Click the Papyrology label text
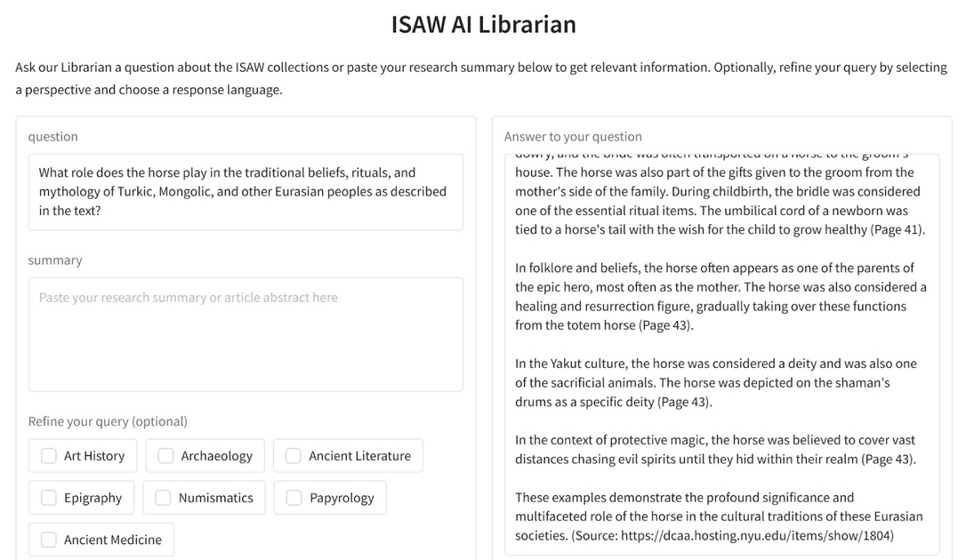The height and width of the screenshot is (560, 974). pos(342,498)
